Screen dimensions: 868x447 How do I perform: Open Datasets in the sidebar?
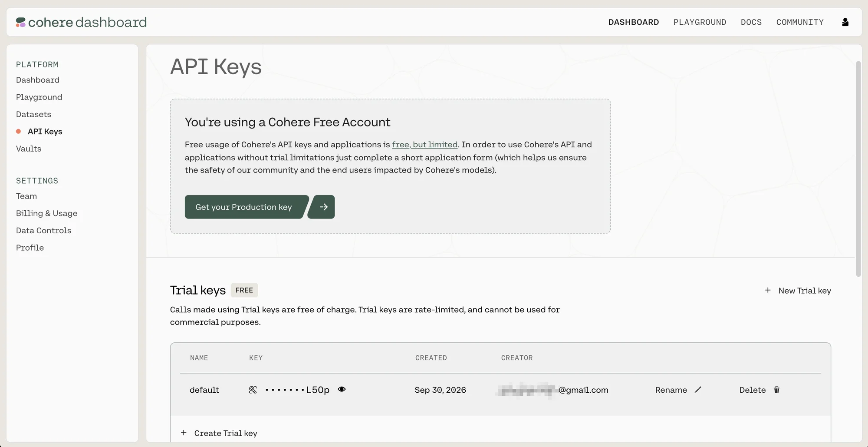click(33, 114)
